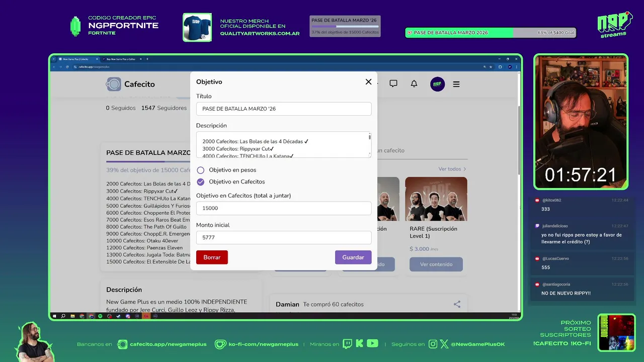Select the 'Objetivo en pesos' radio option
The width and height of the screenshot is (644, 362).
click(x=201, y=170)
